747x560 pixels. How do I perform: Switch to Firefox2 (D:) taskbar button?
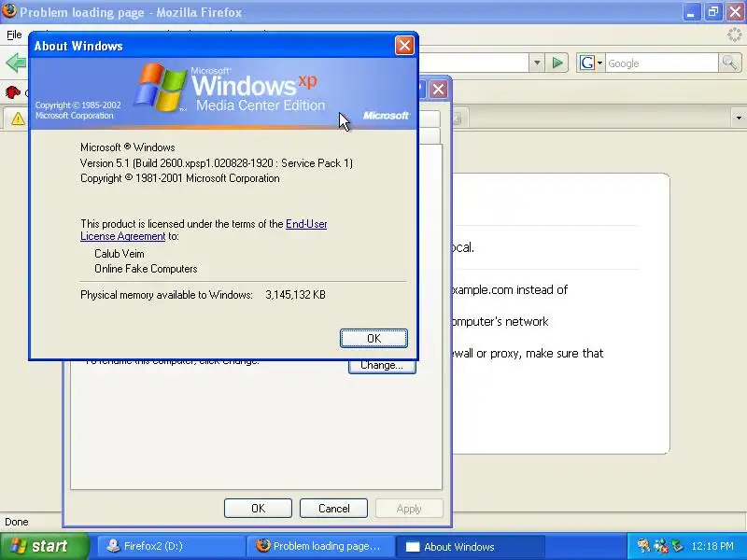tap(171, 546)
